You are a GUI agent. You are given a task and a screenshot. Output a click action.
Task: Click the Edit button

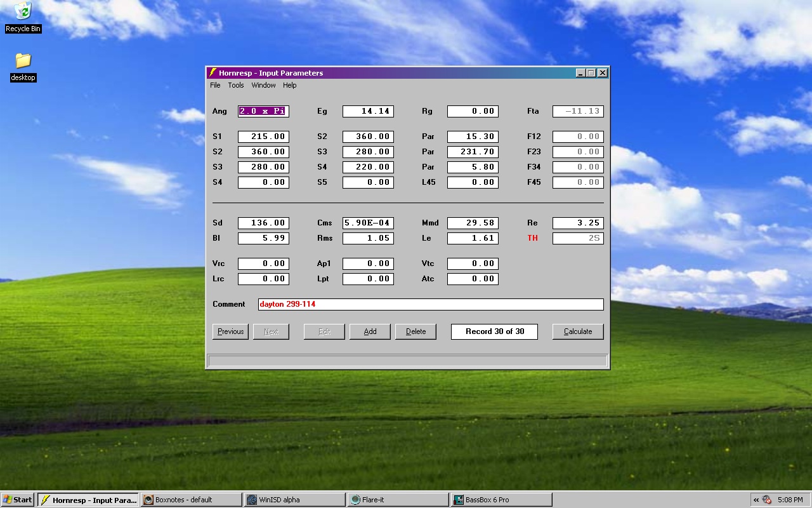[x=324, y=331]
